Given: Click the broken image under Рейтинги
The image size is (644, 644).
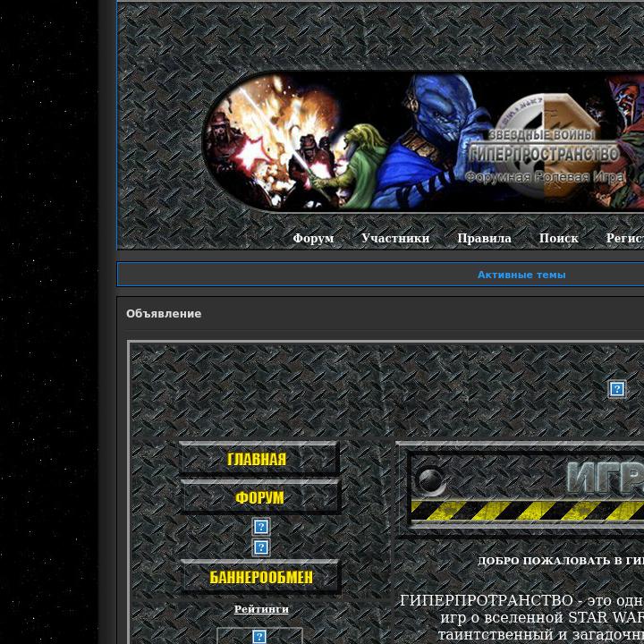Looking at the screenshot, I should pos(259,636).
